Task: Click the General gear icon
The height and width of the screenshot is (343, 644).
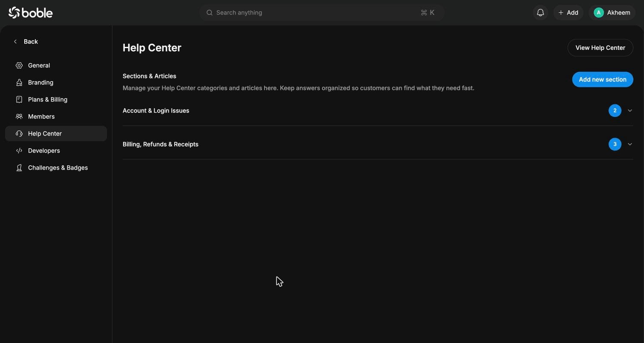Action: [19, 66]
